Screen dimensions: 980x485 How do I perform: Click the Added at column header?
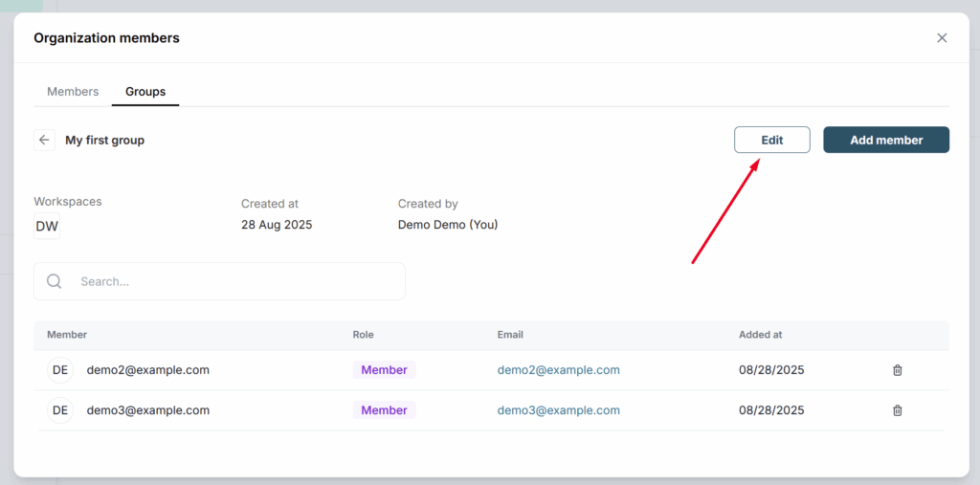pyautogui.click(x=760, y=335)
